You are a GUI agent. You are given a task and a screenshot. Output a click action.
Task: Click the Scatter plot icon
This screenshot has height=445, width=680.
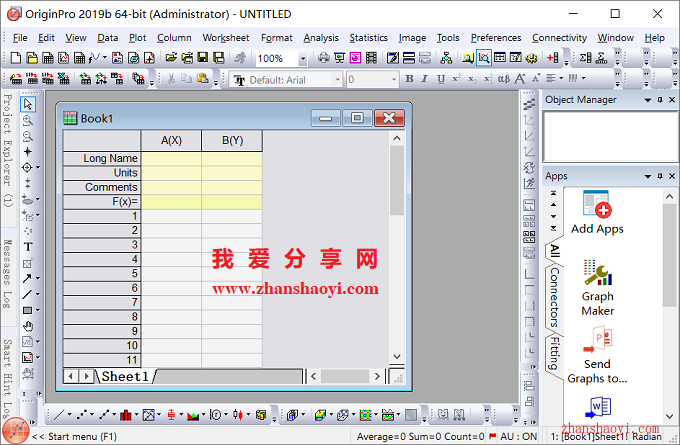pos(82,415)
